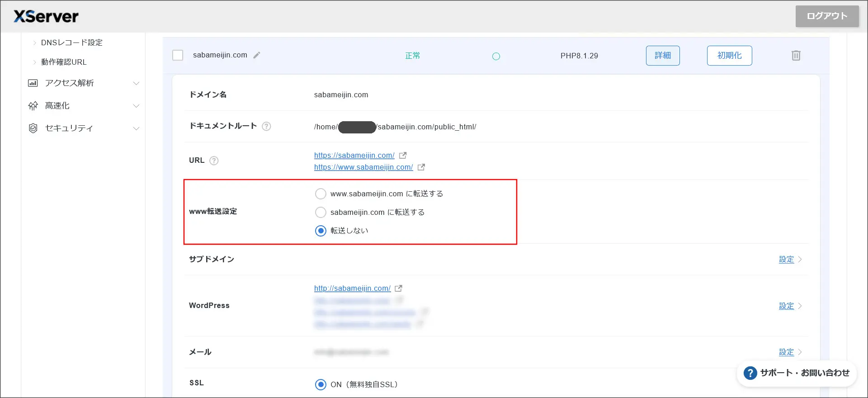Click the help icon next to ドキュメントルート
The width and height of the screenshot is (868, 398).
267,126
